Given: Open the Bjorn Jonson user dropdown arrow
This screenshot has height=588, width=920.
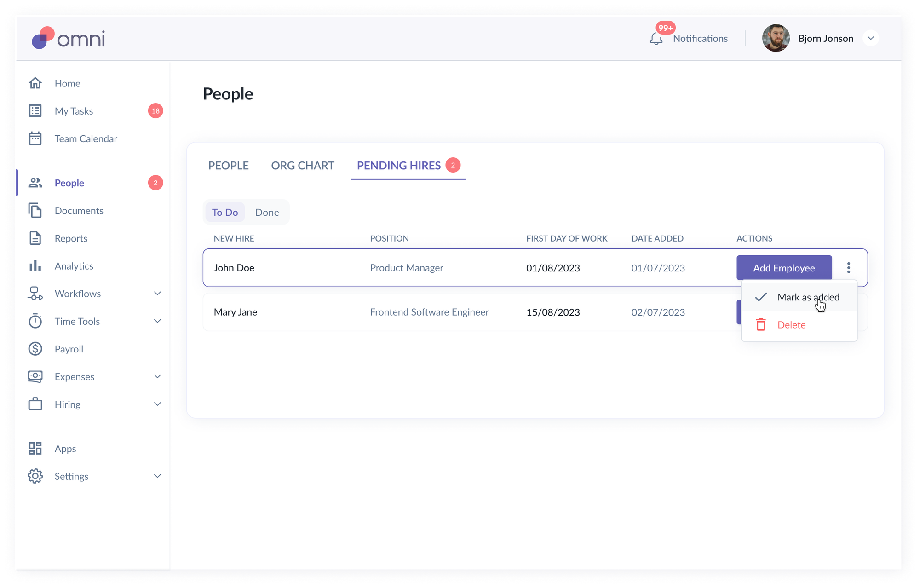Looking at the screenshot, I should [x=871, y=38].
